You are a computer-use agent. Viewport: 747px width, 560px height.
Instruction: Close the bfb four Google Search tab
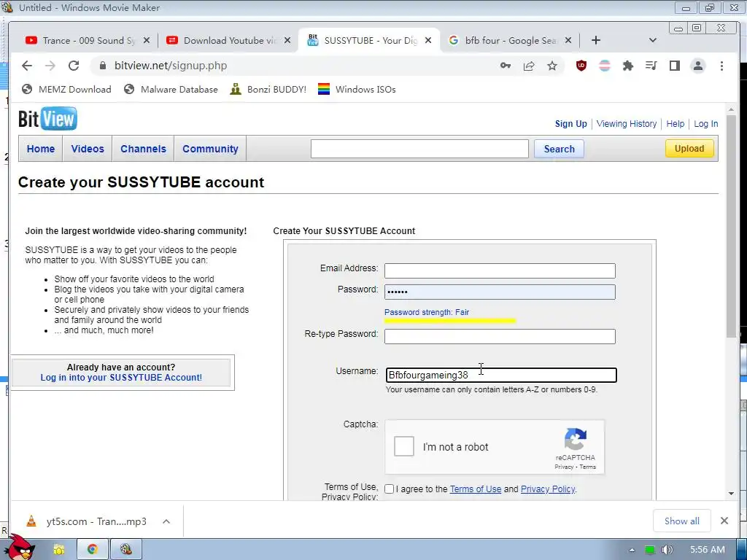coord(568,41)
